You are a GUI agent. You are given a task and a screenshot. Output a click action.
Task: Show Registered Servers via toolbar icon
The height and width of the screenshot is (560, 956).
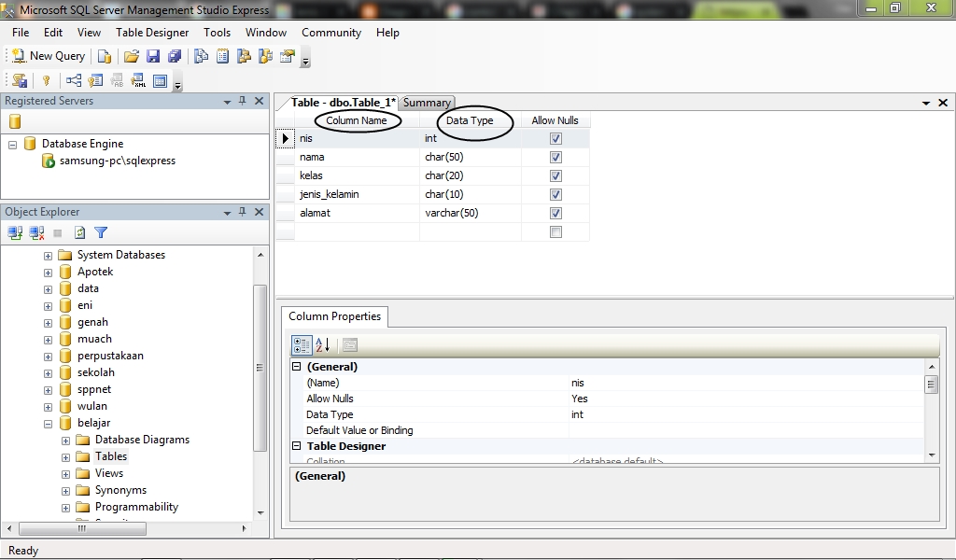pyautogui.click(x=202, y=57)
